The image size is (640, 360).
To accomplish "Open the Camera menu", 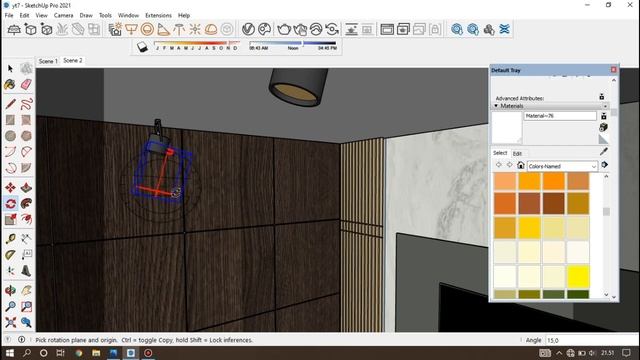I will coord(63,15).
